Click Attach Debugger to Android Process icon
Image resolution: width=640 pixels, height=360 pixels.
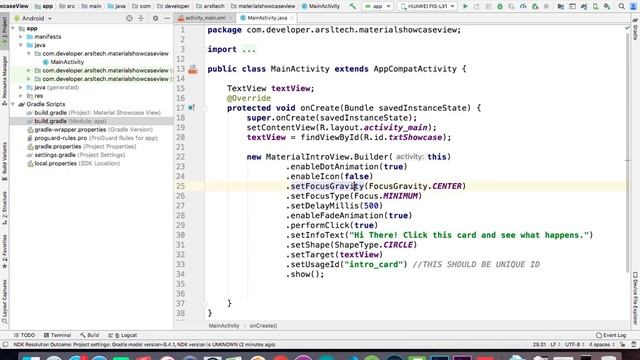coord(535,6)
